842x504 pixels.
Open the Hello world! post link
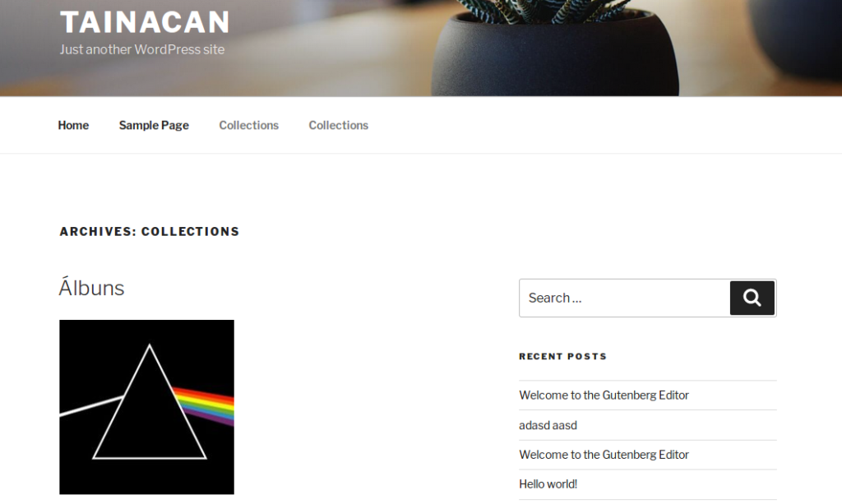click(548, 484)
